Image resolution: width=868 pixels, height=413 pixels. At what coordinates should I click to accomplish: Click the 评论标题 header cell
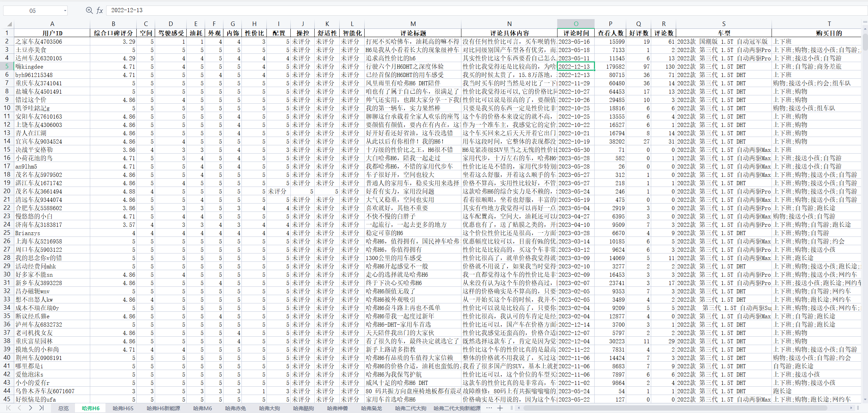pyautogui.click(x=413, y=33)
